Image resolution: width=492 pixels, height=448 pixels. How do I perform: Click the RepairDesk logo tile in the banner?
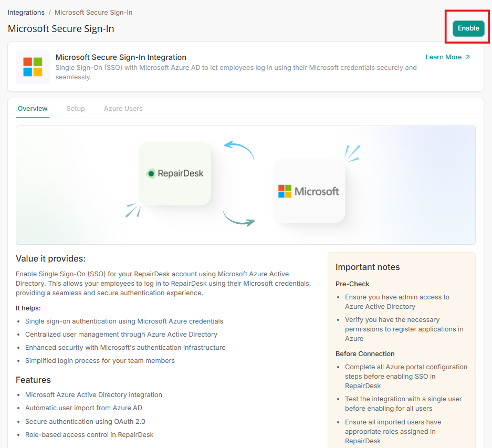click(x=175, y=173)
